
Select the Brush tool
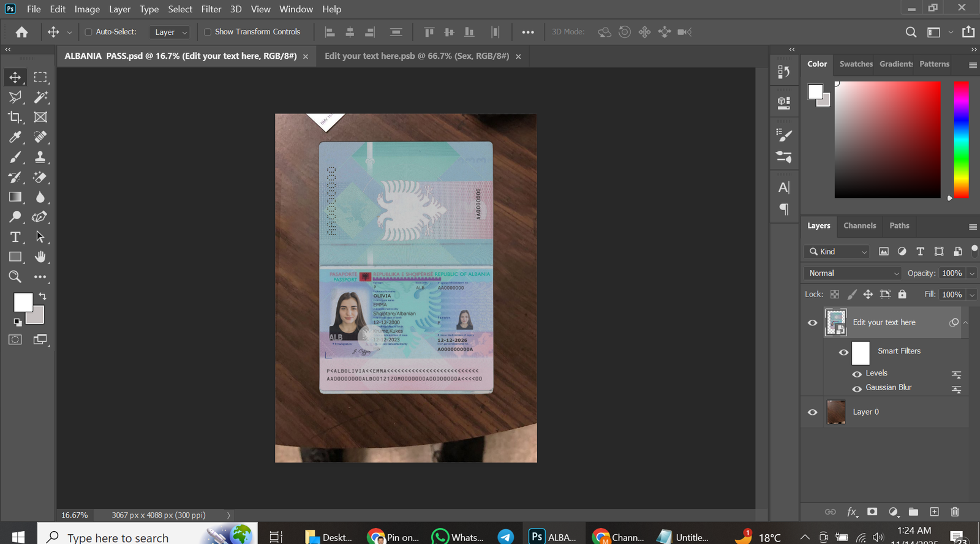15,157
